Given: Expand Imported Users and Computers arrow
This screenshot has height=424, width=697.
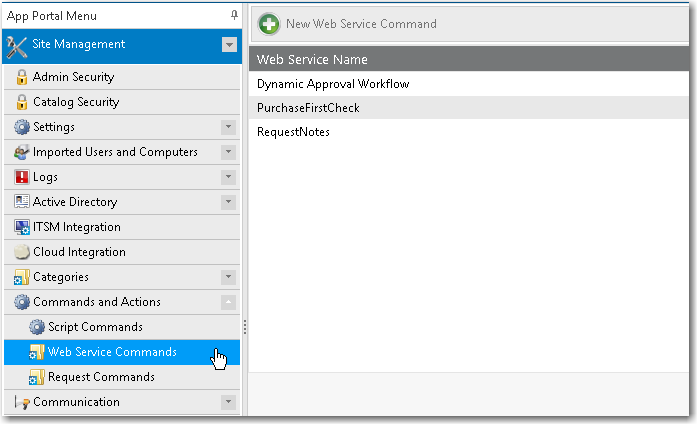Looking at the screenshot, I should tap(228, 152).
